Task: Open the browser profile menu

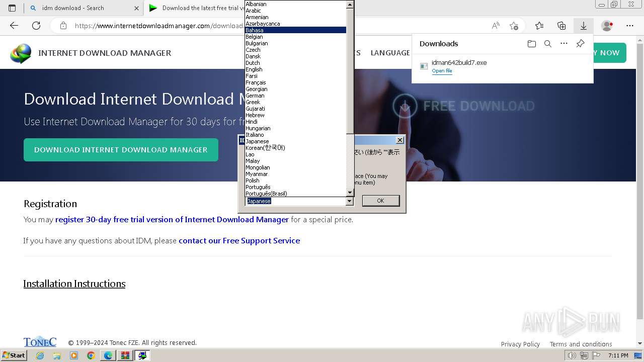Action: click(607, 26)
